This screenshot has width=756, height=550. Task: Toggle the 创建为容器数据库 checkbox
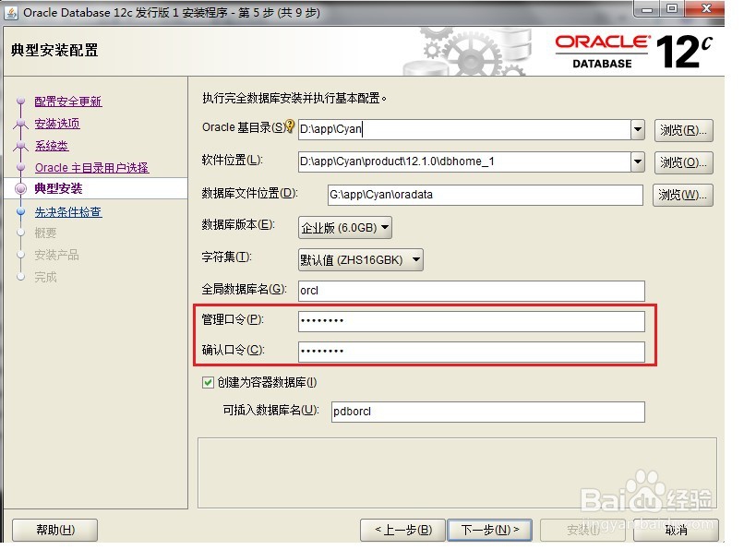coord(208,383)
